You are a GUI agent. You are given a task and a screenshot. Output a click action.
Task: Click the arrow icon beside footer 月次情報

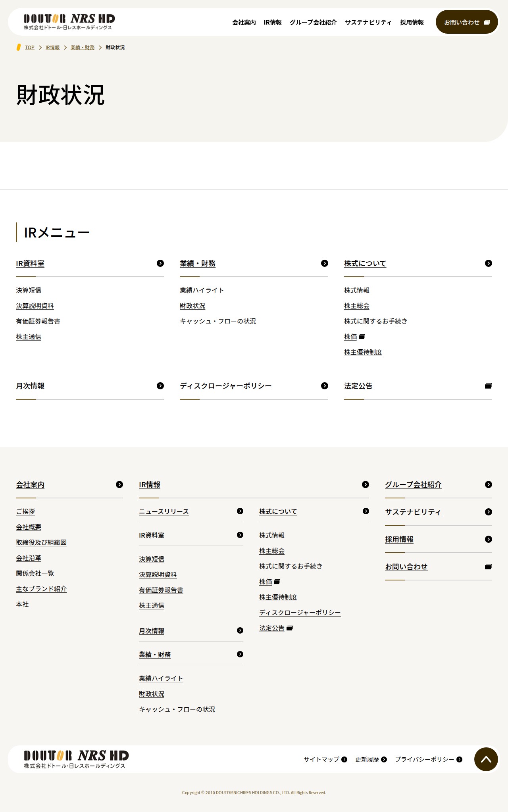[x=240, y=630]
